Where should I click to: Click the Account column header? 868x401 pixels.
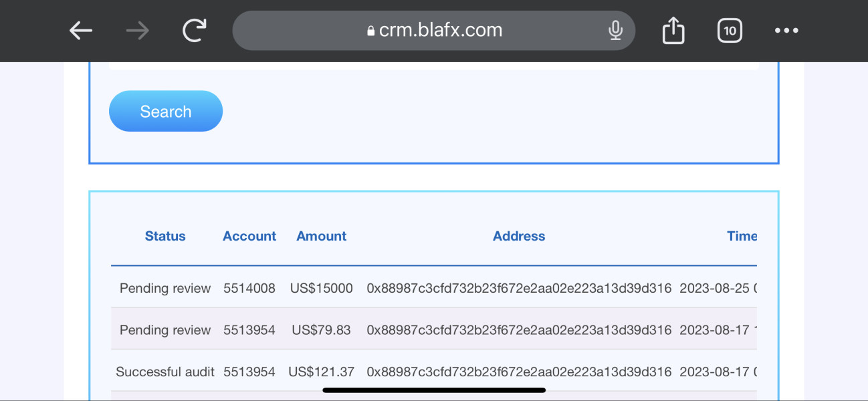[x=249, y=236]
